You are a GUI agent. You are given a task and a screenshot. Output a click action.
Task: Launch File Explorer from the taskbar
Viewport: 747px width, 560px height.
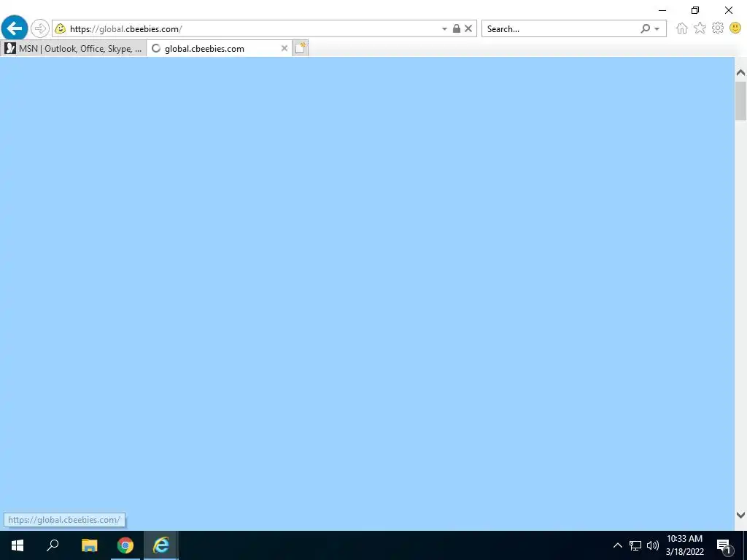click(x=89, y=545)
